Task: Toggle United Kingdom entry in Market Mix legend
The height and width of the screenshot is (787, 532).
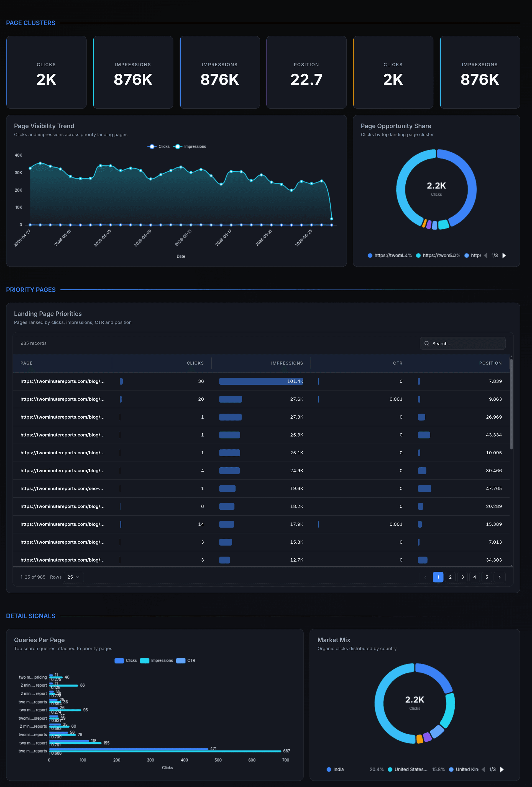Action: pyautogui.click(x=463, y=769)
